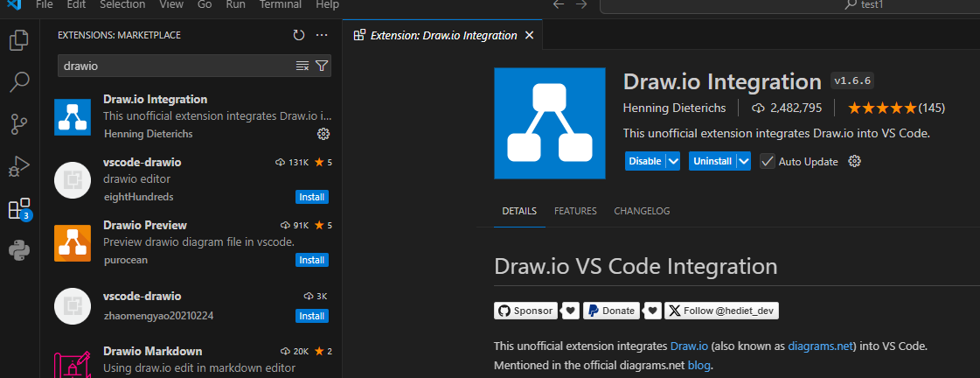Open the Python view in the activity bar
Viewport: 980px width, 378px height.
tap(18, 251)
